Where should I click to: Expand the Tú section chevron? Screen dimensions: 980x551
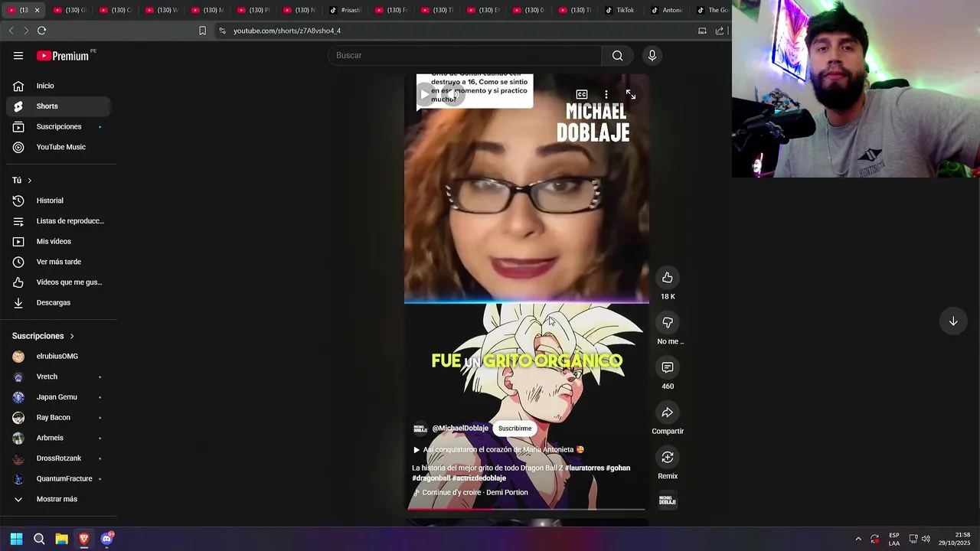(30, 181)
